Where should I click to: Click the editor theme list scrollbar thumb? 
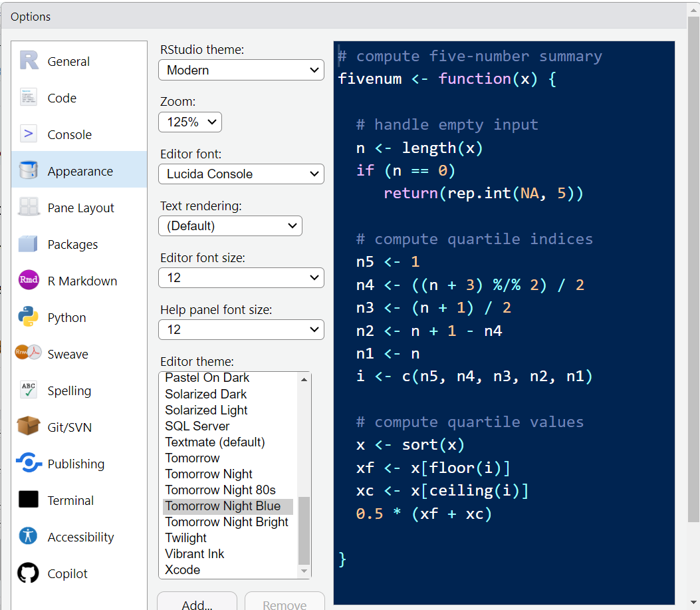[x=304, y=530]
